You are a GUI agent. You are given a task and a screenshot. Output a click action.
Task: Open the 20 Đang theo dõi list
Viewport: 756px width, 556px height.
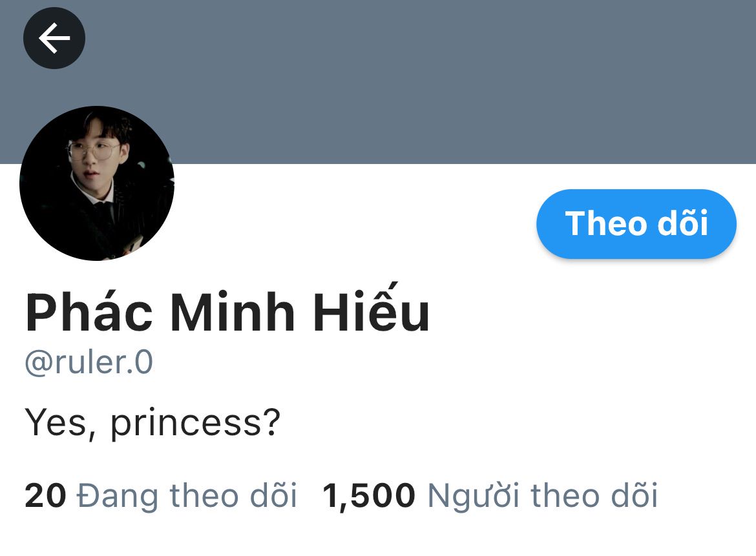point(160,495)
